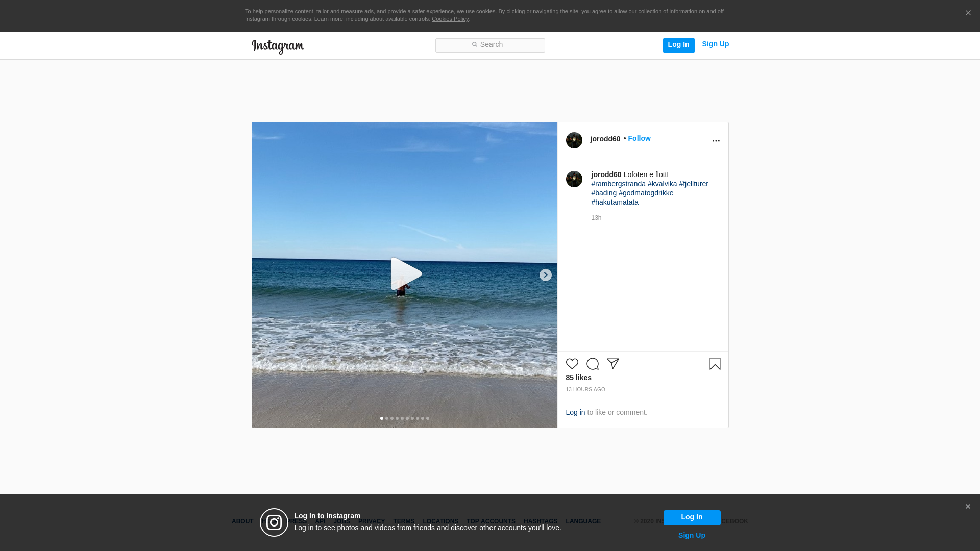Click the Instagram logo

coord(278,46)
